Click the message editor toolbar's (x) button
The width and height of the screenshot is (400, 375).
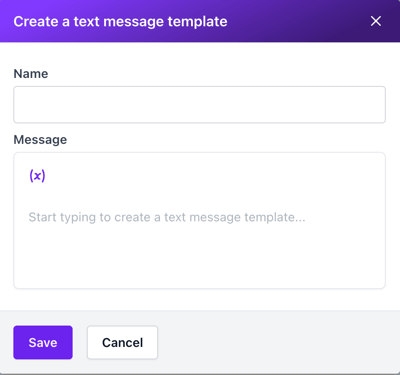pyautogui.click(x=37, y=176)
